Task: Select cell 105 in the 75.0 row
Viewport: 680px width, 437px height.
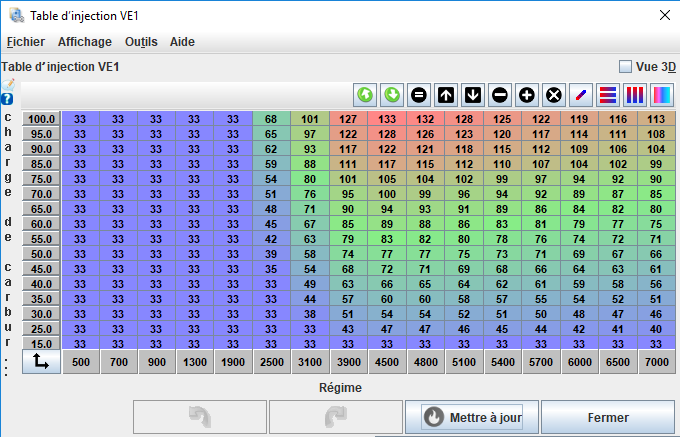Action: 387,179
